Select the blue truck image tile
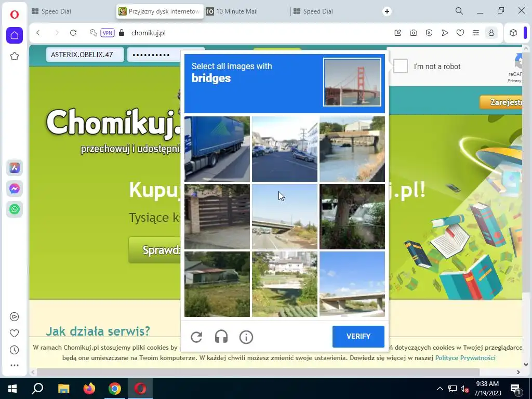Screen dimensions: 532x399 coord(217,149)
